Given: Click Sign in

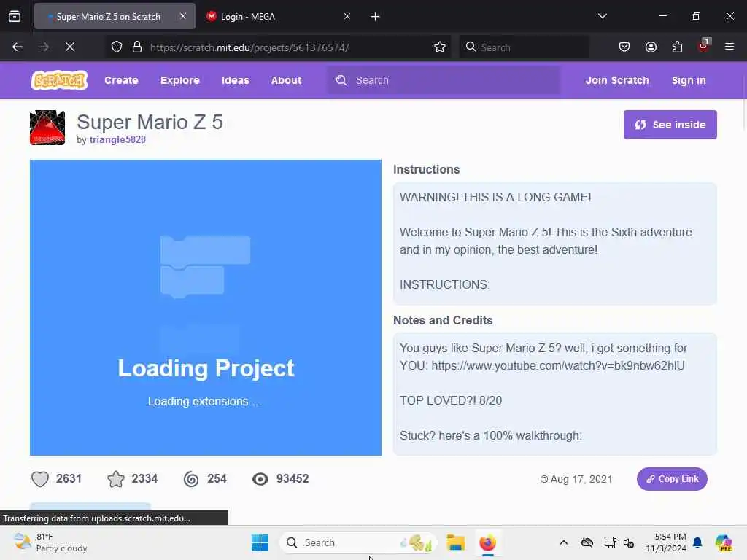Looking at the screenshot, I should pyautogui.click(x=689, y=80).
